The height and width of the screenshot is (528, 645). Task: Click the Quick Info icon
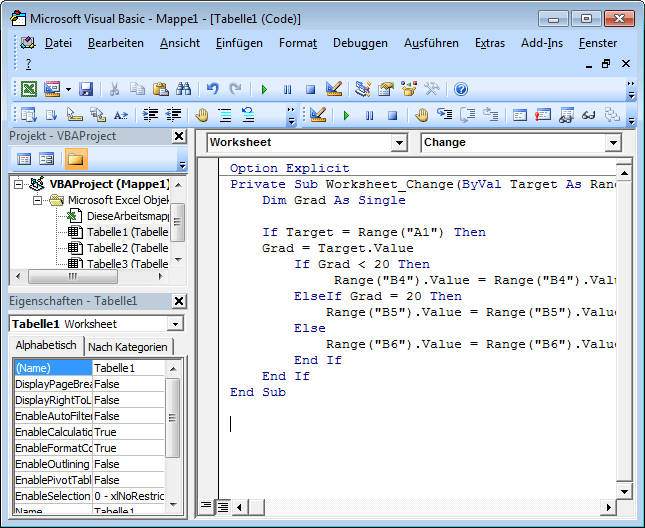pyautogui.click(x=74, y=115)
